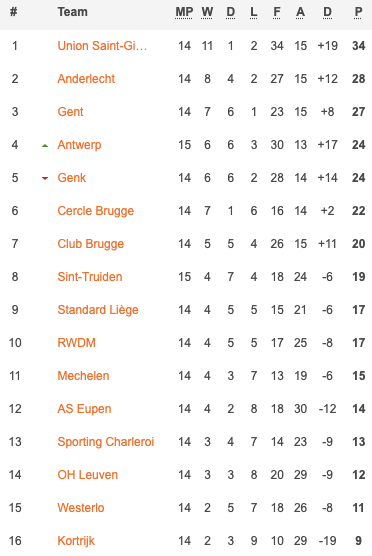Open the Sint-Truiden team page
This screenshot has width=372, height=556.
coord(90,277)
